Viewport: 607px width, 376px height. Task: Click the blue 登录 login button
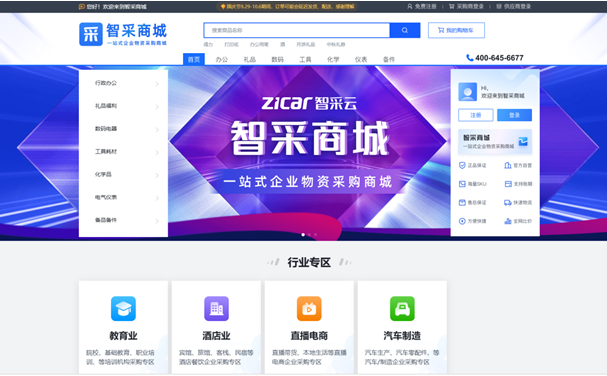pyautogui.click(x=514, y=115)
